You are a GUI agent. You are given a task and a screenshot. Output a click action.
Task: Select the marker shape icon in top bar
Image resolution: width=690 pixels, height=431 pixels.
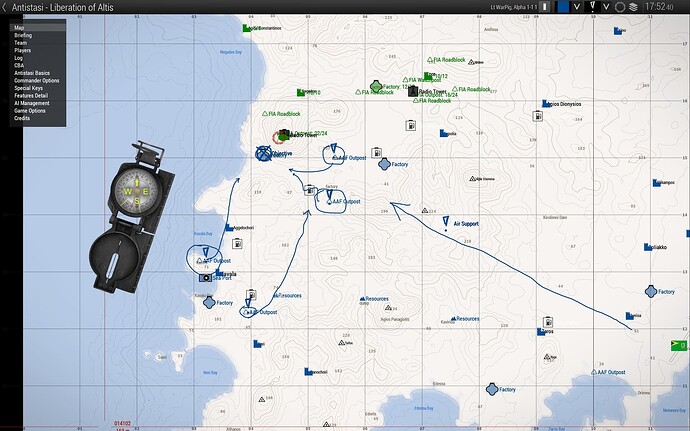tap(592, 6)
